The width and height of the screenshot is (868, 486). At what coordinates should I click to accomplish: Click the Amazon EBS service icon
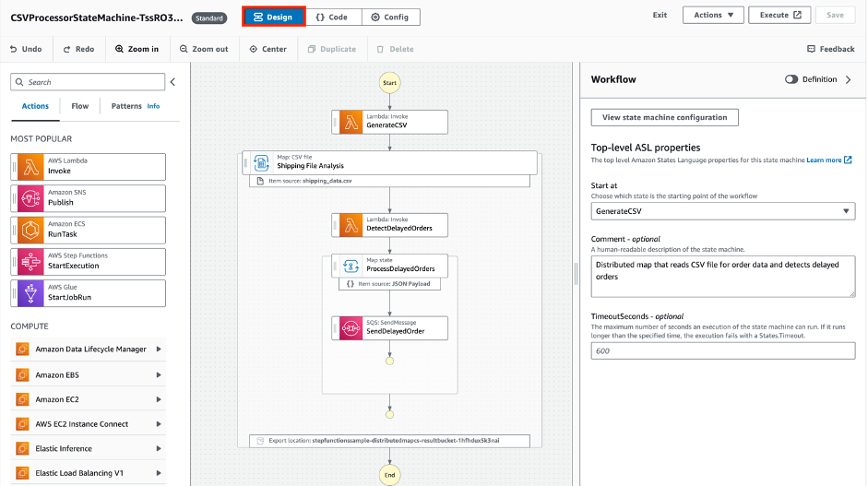click(x=22, y=374)
